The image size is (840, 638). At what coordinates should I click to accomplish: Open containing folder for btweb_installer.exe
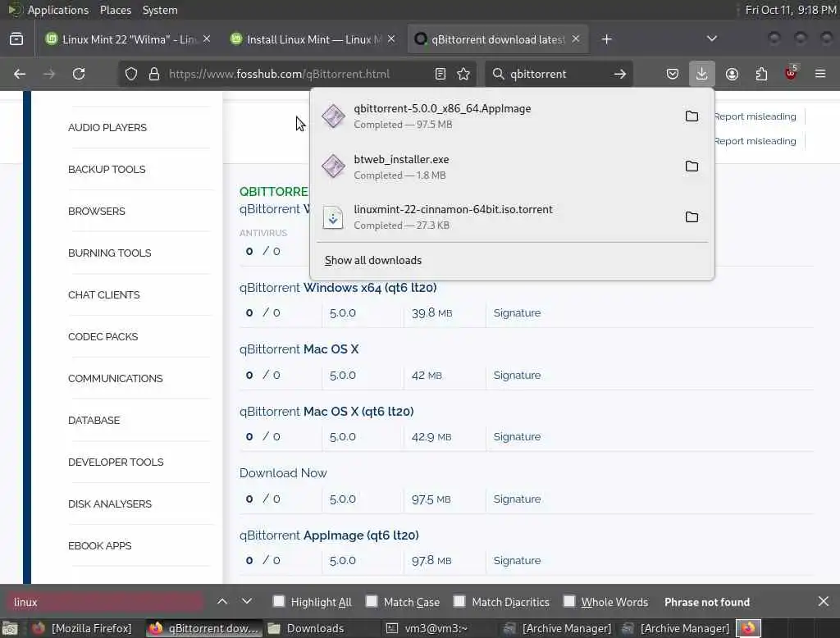pos(692,166)
